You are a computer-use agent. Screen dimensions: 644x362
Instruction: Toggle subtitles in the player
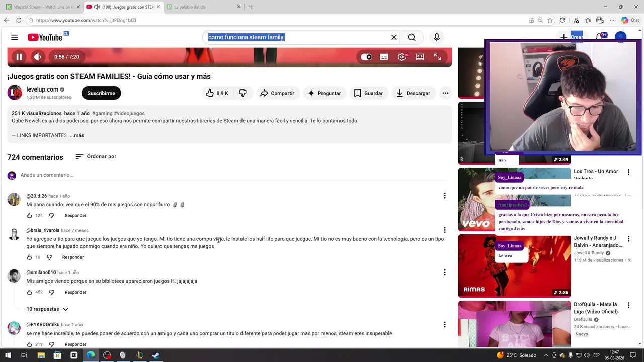click(384, 57)
